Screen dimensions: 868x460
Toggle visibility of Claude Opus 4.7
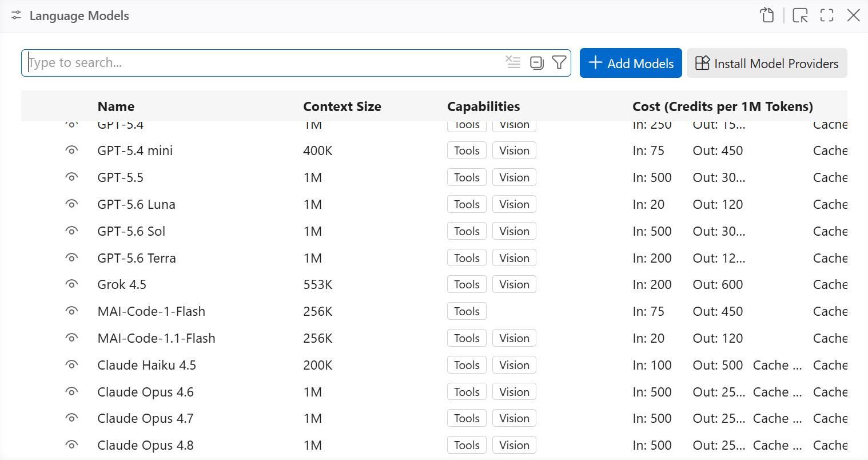click(71, 418)
